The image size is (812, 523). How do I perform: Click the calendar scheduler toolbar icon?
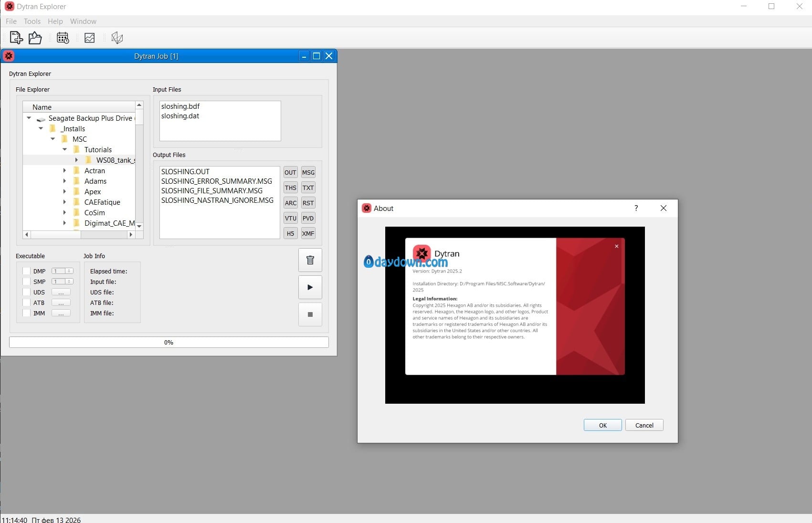pyautogui.click(x=63, y=38)
